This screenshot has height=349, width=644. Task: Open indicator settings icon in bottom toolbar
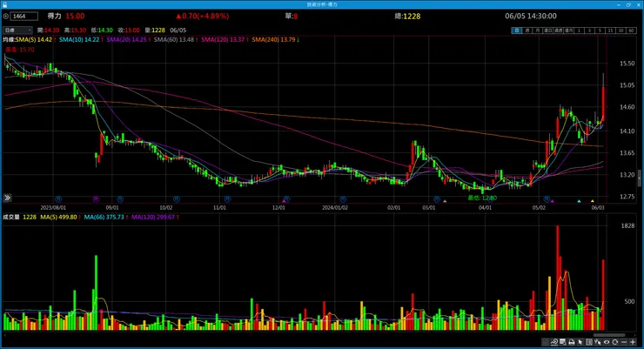pos(554,342)
